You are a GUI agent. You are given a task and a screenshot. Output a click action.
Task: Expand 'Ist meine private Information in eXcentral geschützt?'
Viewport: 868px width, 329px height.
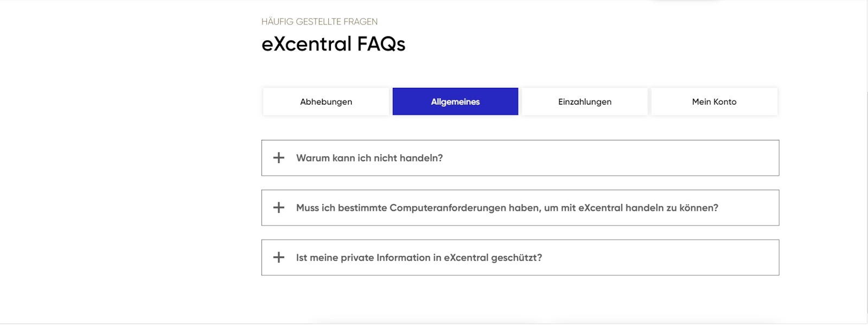pyautogui.click(x=419, y=258)
